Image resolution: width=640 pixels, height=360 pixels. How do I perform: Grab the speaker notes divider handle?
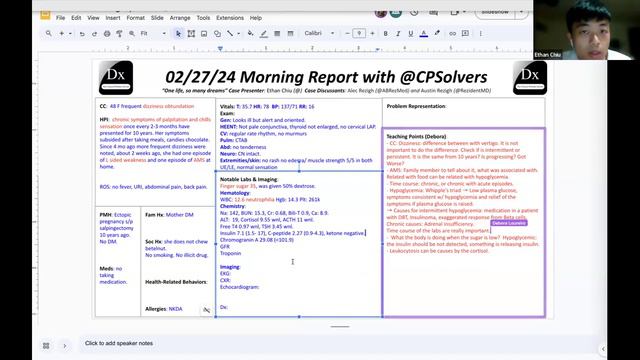(340, 327)
